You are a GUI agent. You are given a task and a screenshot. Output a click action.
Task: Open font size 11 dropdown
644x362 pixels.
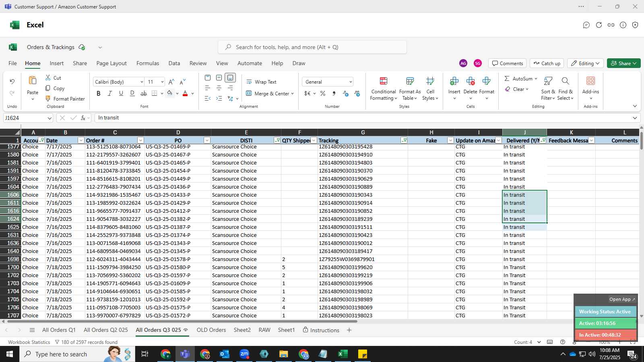coord(162,82)
